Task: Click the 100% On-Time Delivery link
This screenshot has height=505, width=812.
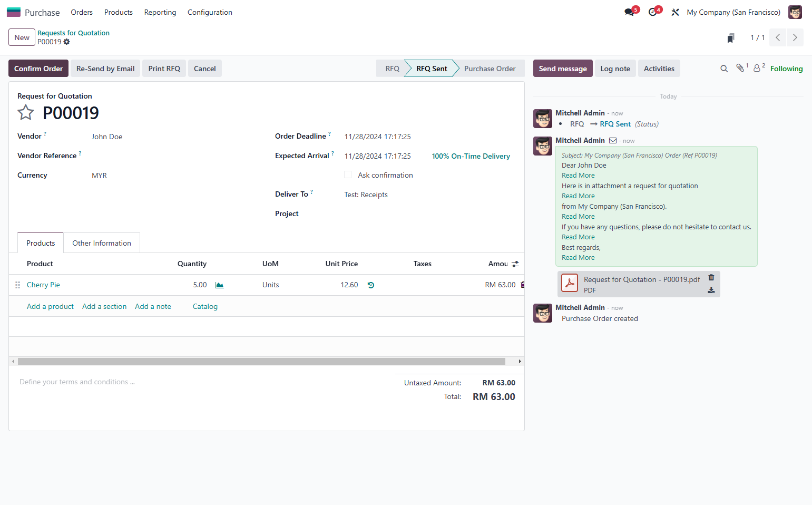Action: pos(471,156)
